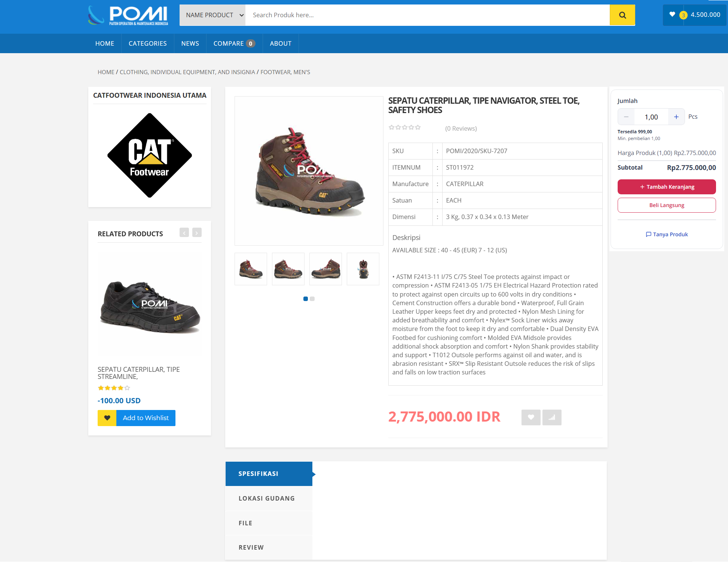Viewport: 728px width, 562px height.
Task: Click the grey wishlist heart beside price
Action: pyautogui.click(x=530, y=417)
